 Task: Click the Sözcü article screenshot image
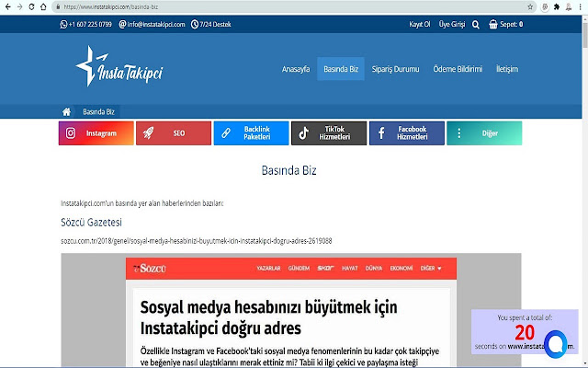(291, 310)
